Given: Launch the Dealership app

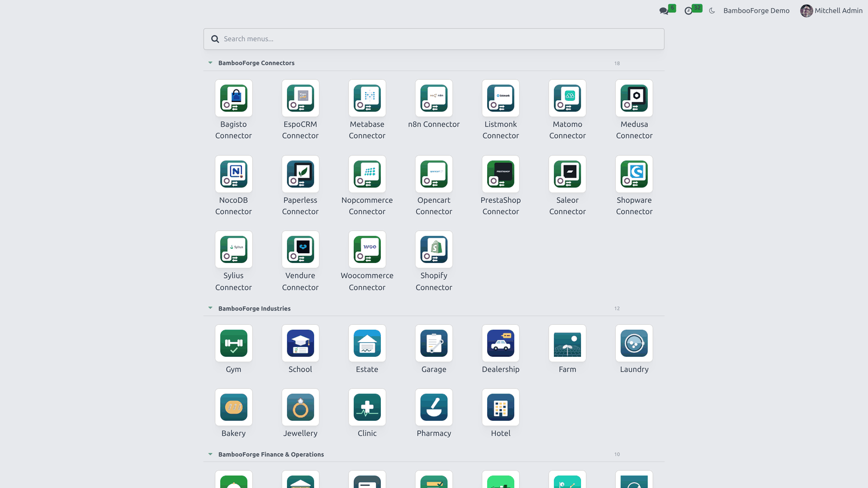Looking at the screenshot, I should [501, 343].
